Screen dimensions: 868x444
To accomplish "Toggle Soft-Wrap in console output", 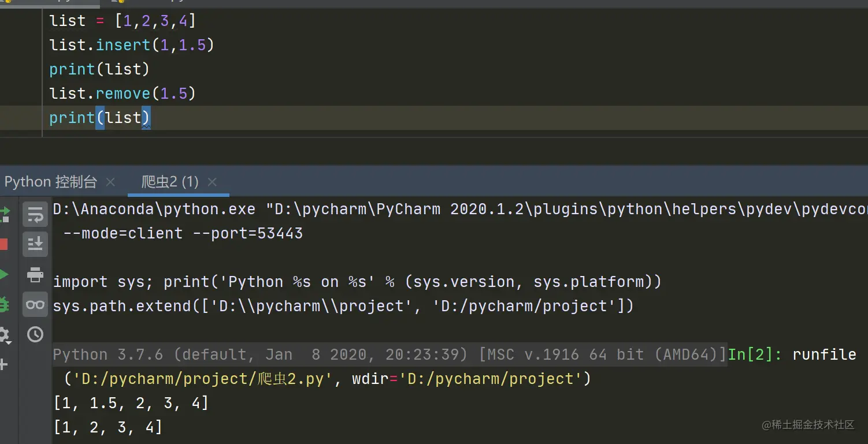I will (x=35, y=215).
